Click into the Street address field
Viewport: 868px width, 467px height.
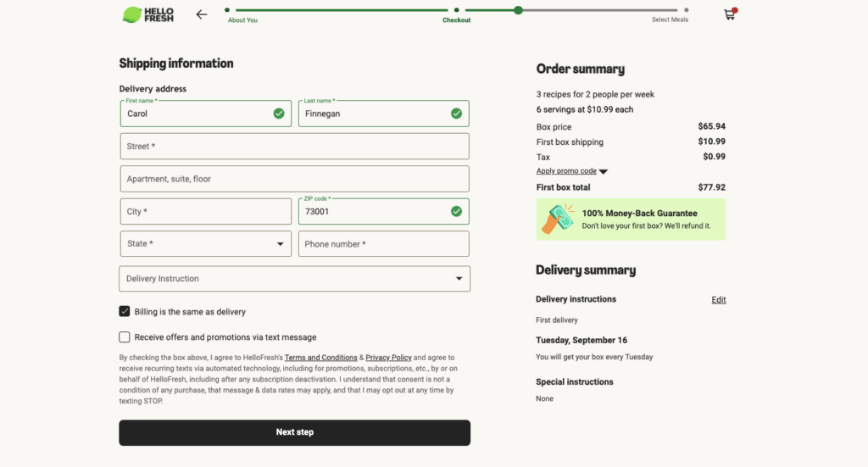(294, 147)
